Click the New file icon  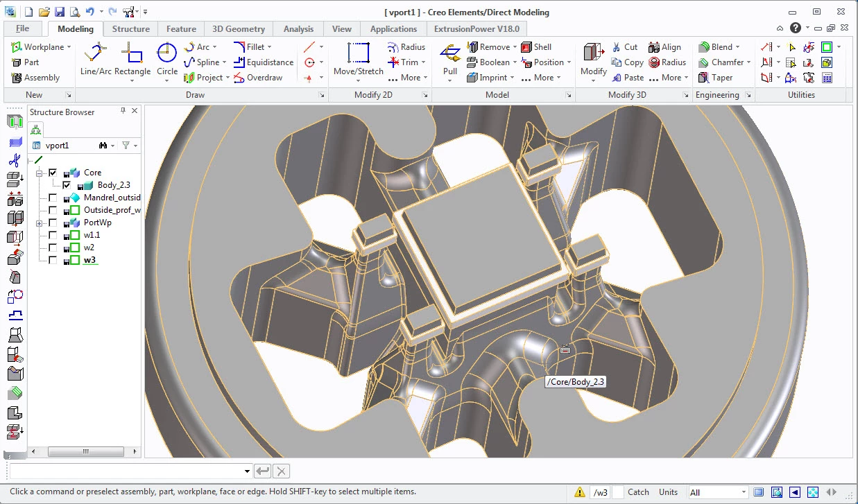pyautogui.click(x=28, y=12)
